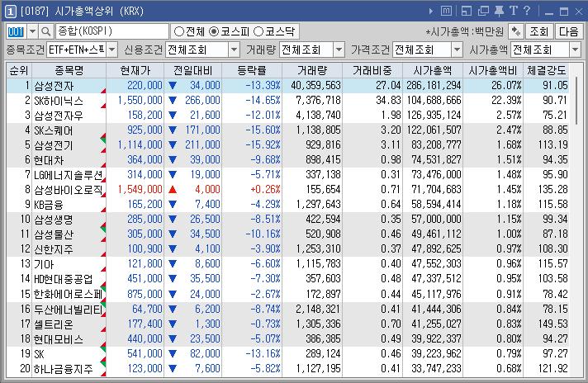Select the KB금융 stock name
Viewport: 588px width, 383px height.
coord(49,205)
